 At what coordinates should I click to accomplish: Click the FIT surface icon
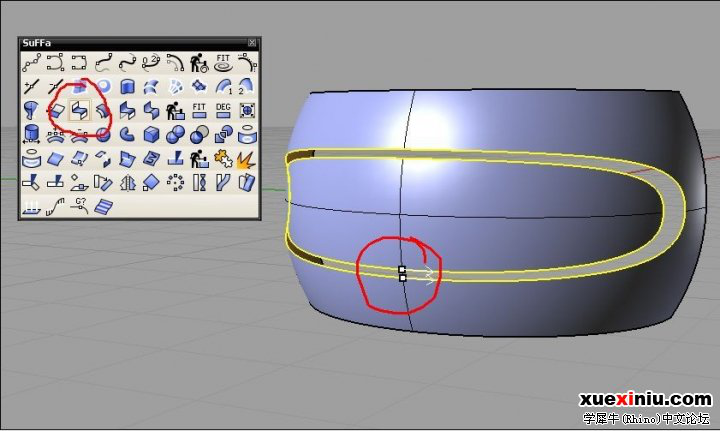click(x=199, y=110)
